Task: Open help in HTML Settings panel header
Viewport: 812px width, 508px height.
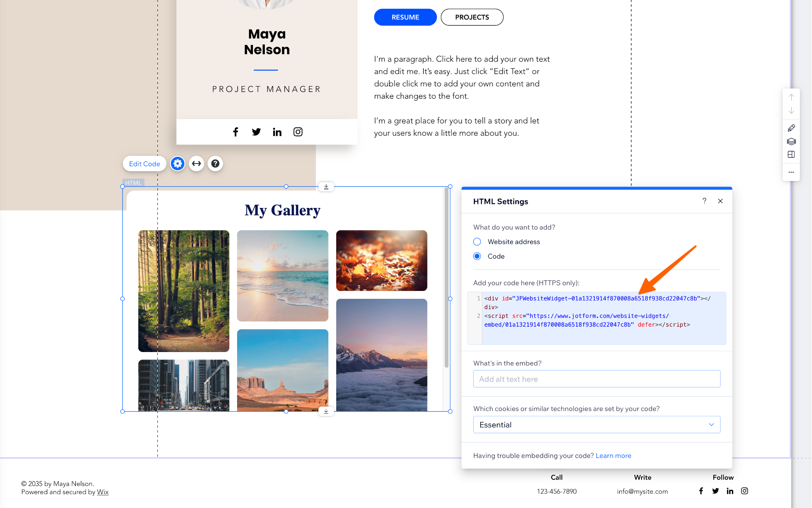Action: pos(705,201)
